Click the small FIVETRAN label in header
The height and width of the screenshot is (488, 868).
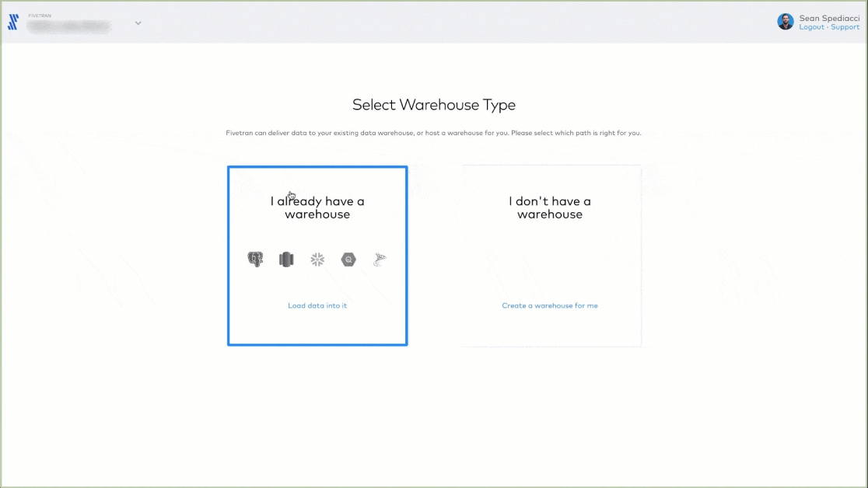pyautogui.click(x=40, y=16)
